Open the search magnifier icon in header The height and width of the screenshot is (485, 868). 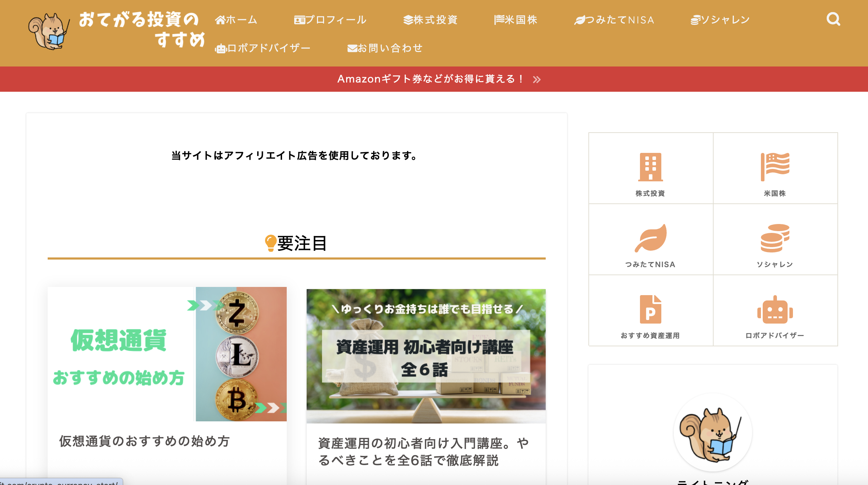(833, 19)
